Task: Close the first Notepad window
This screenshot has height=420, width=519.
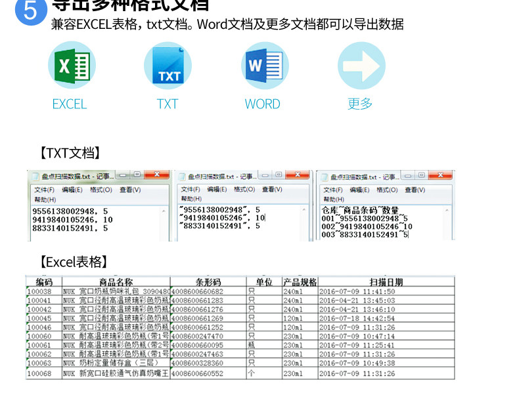Action: [157, 175]
